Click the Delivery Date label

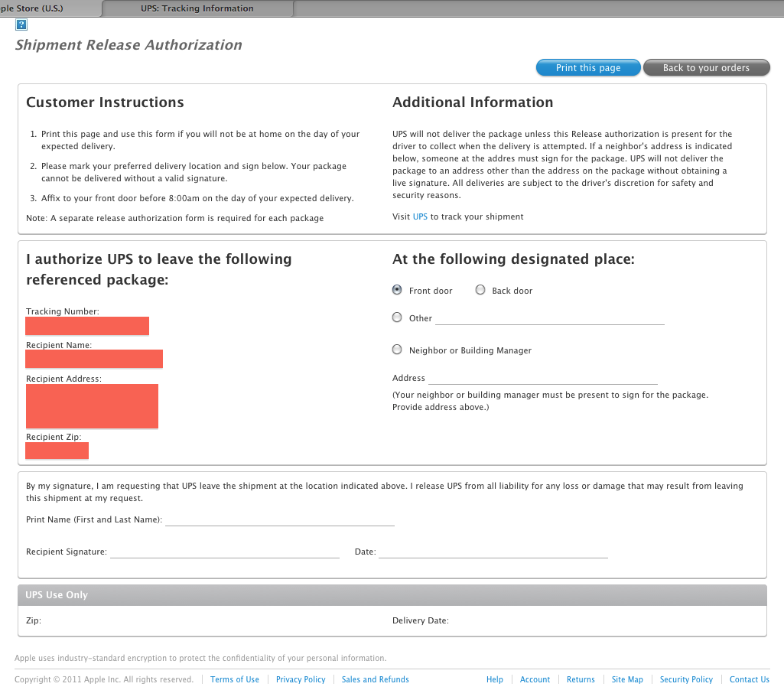click(x=421, y=620)
